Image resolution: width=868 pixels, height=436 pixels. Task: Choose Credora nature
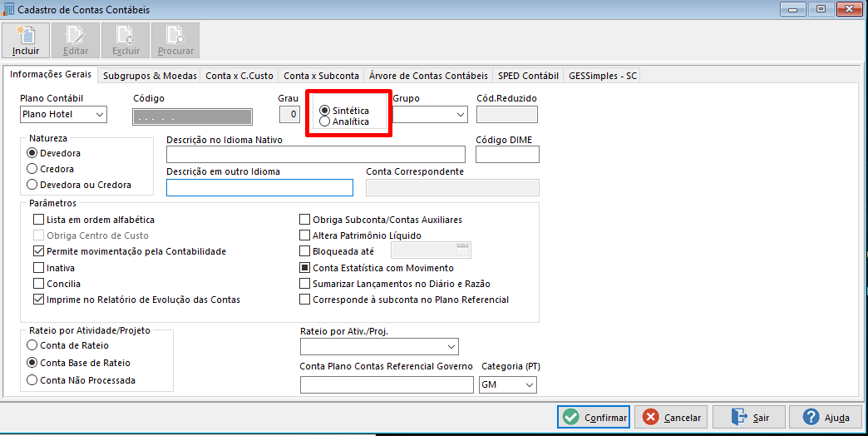pyautogui.click(x=51, y=169)
